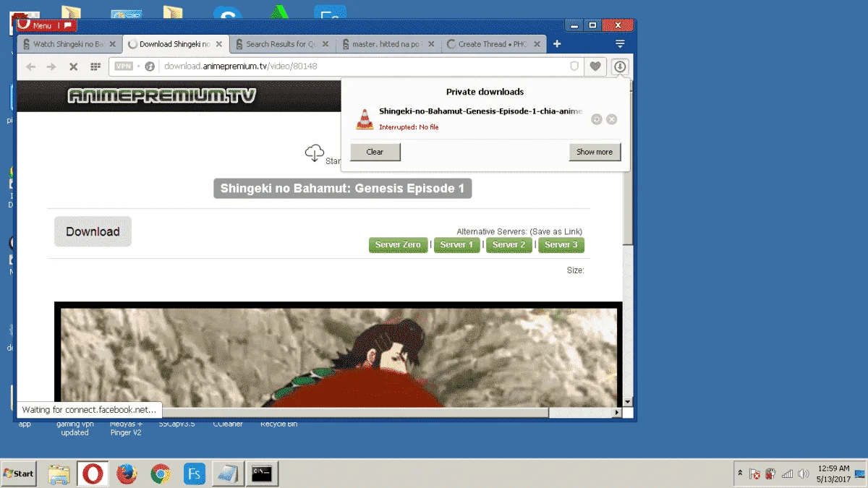The height and width of the screenshot is (488, 868).
Task: Clear the downloads list
Action: coord(375,152)
